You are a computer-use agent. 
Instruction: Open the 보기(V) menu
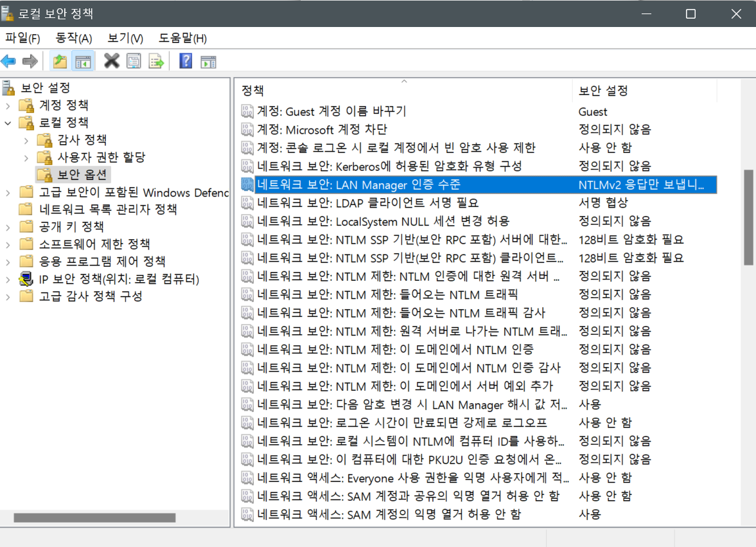pyautogui.click(x=125, y=38)
